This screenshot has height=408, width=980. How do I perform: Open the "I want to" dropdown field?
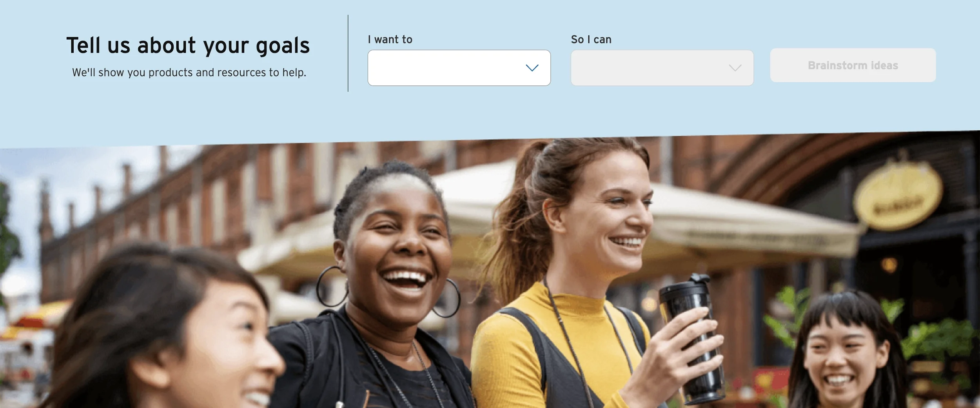[459, 68]
